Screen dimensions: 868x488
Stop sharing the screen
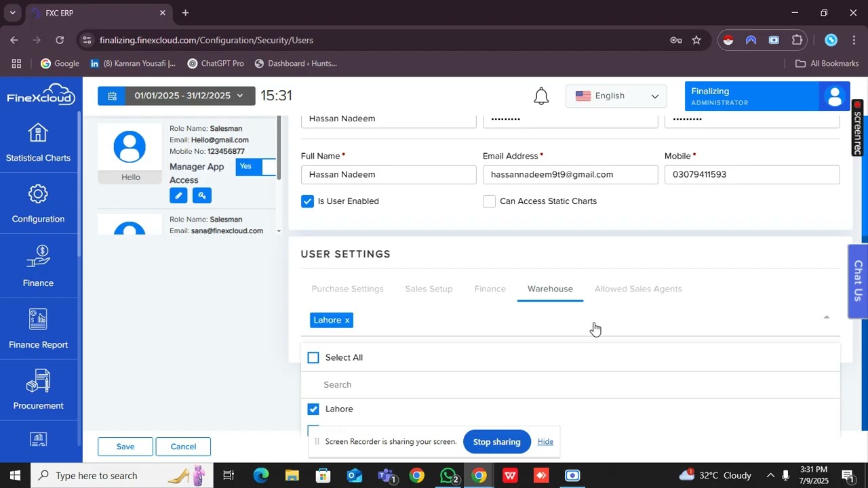point(497,442)
